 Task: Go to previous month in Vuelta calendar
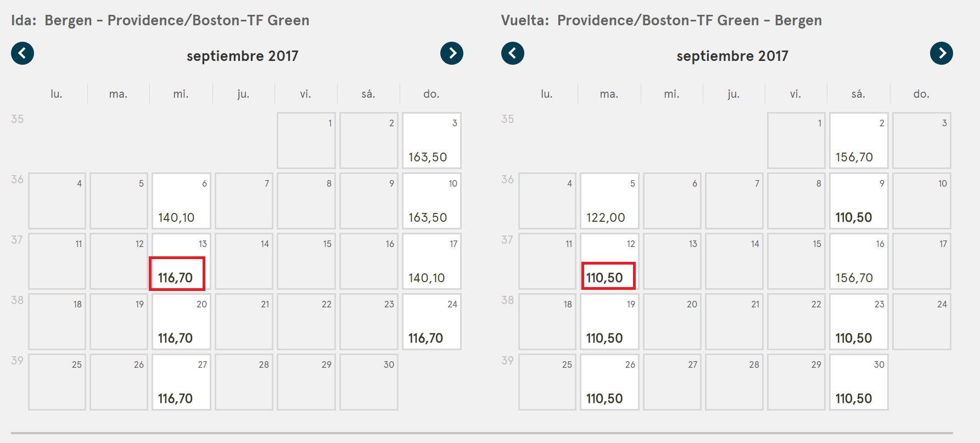[x=513, y=53]
